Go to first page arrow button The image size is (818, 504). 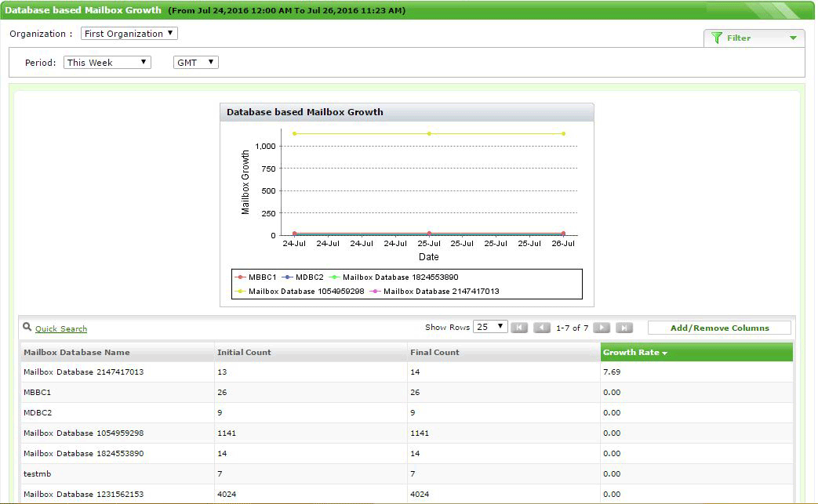click(519, 328)
